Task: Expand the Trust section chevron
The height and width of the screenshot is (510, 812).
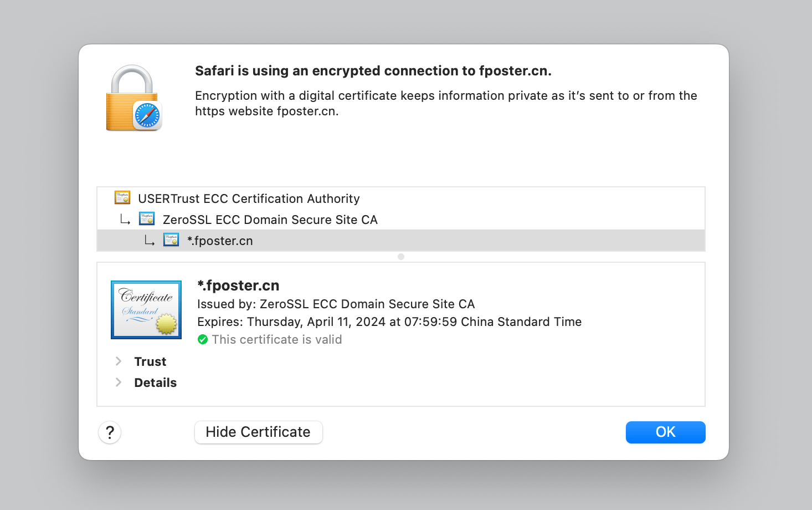Action: click(119, 361)
